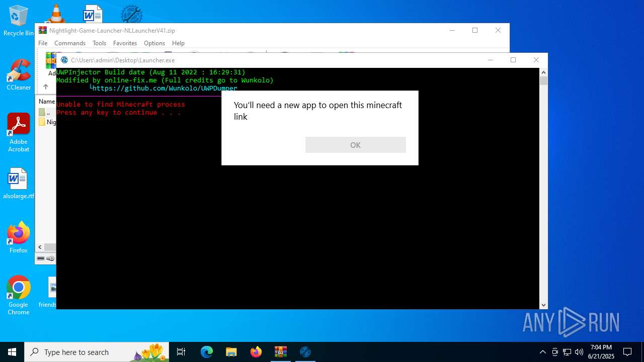
Task: Open the Favorites menu in WinRAR
Action: (125, 43)
